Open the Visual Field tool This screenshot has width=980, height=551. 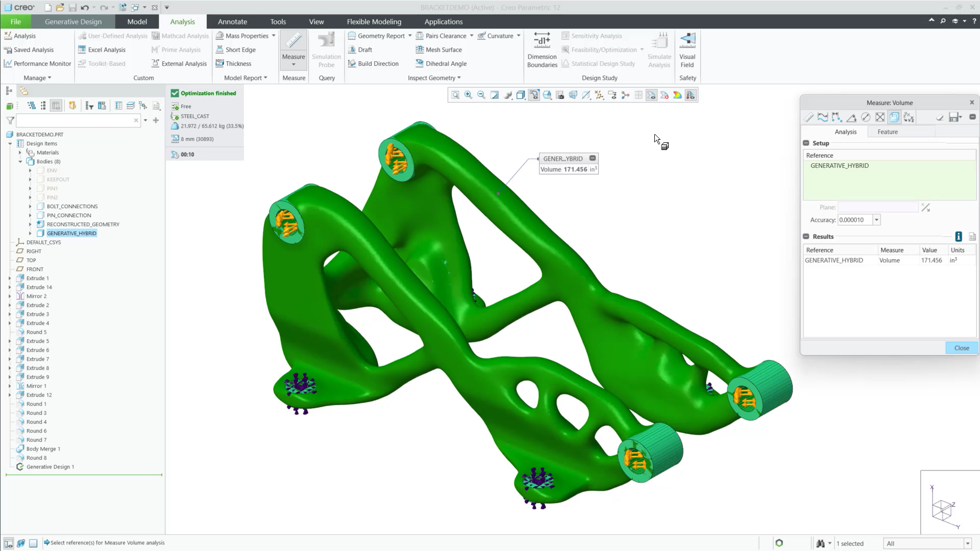tap(687, 49)
